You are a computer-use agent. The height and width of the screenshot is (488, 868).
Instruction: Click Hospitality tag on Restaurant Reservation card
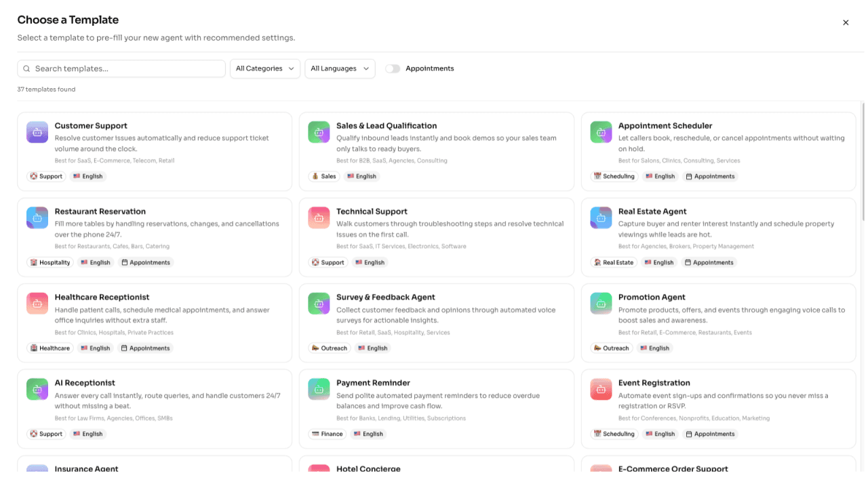(50, 262)
